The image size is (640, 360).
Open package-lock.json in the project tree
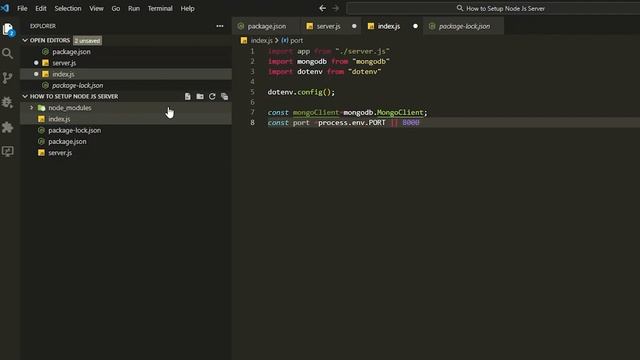click(127, 130)
